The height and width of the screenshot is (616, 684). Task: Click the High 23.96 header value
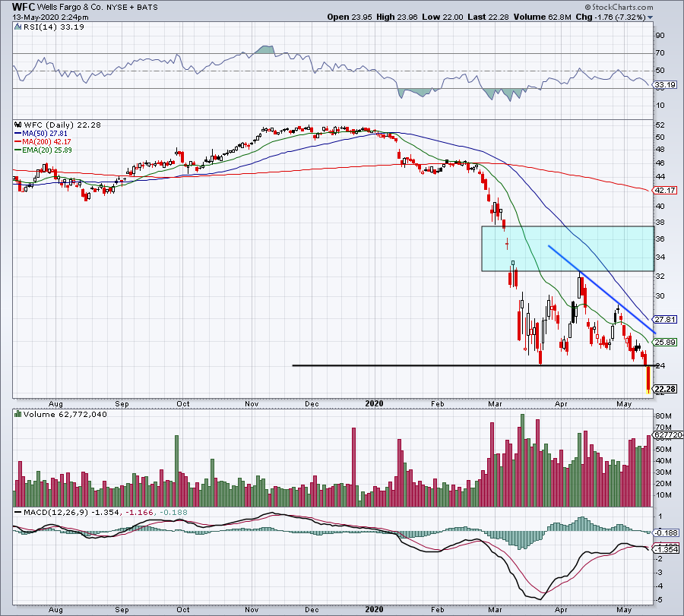click(x=397, y=17)
